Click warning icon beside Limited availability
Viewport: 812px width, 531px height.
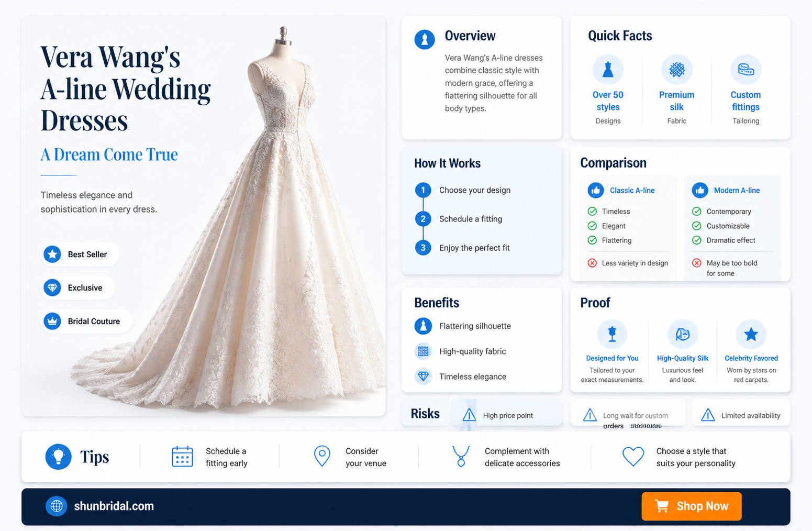[x=708, y=415]
